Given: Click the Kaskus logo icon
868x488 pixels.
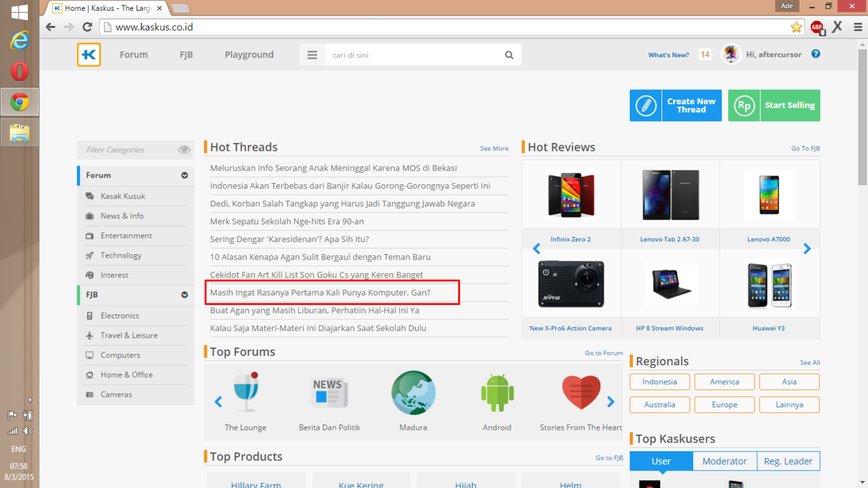Looking at the screenshot, I should coord(89,55).
